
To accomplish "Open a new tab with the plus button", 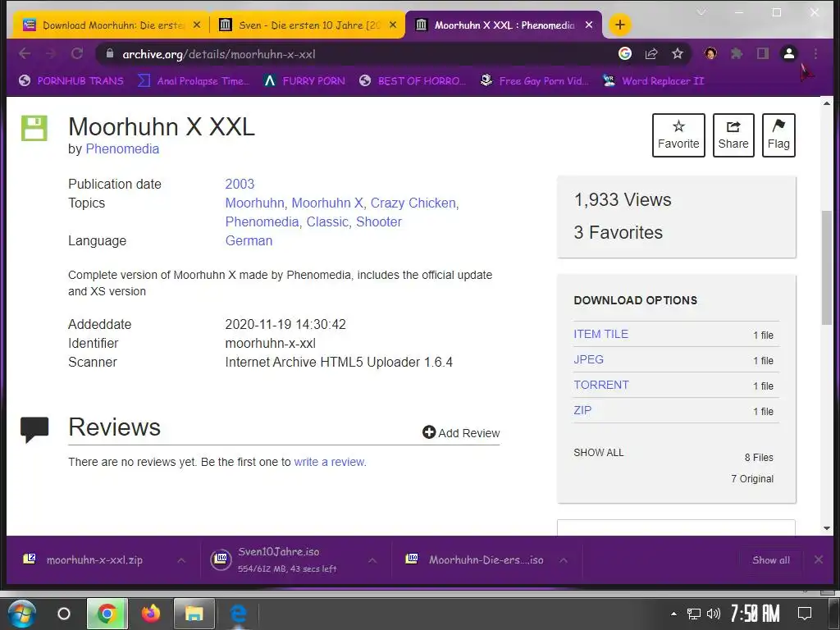I will 620,25.
